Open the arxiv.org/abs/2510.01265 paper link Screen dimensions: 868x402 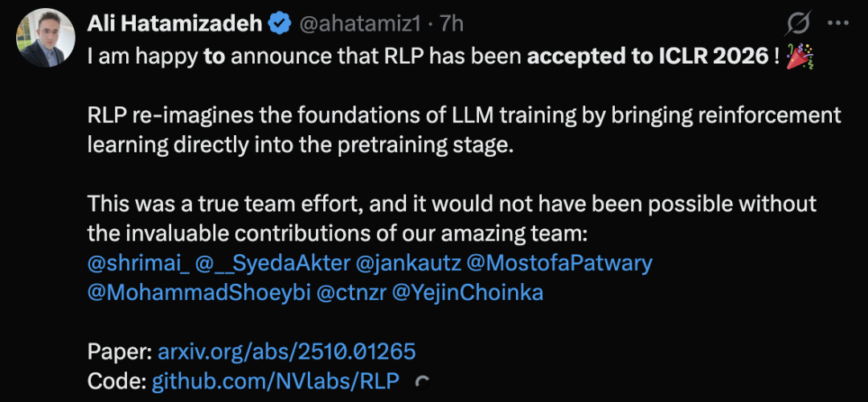287,351
